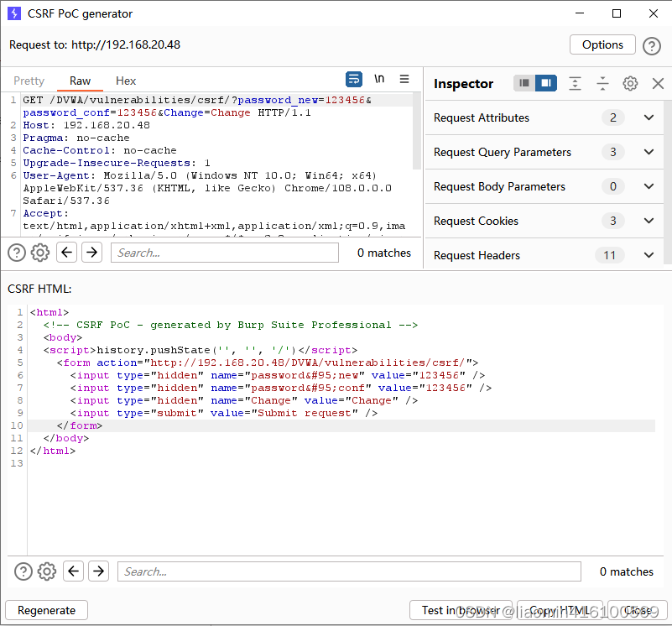Screen dimensions: 672x626
Task: Go to previous match in request search
Action: (66, 252)
